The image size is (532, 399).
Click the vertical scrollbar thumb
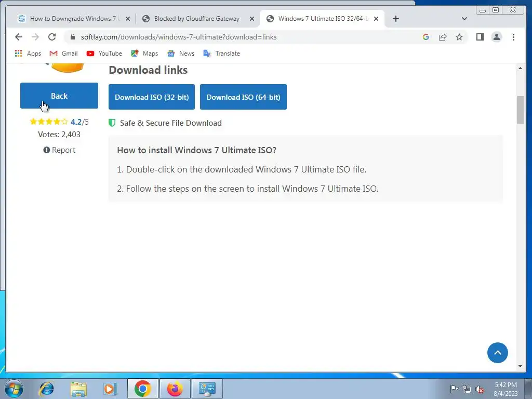(x=520, y=110)
